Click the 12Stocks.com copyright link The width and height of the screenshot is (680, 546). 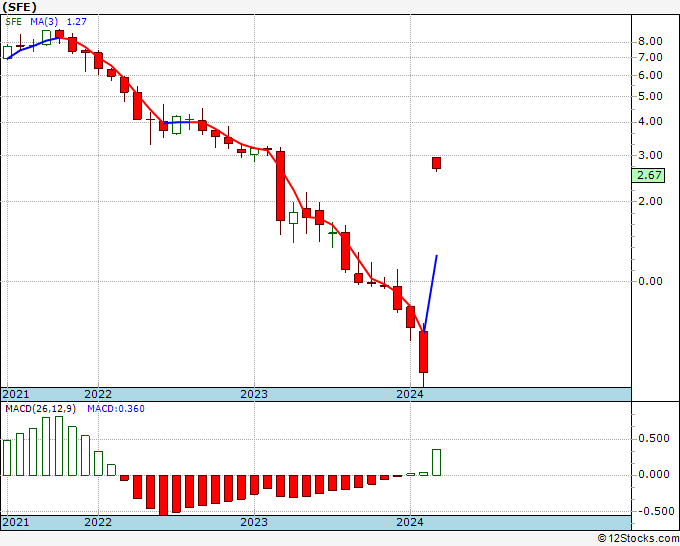(638, 539)
